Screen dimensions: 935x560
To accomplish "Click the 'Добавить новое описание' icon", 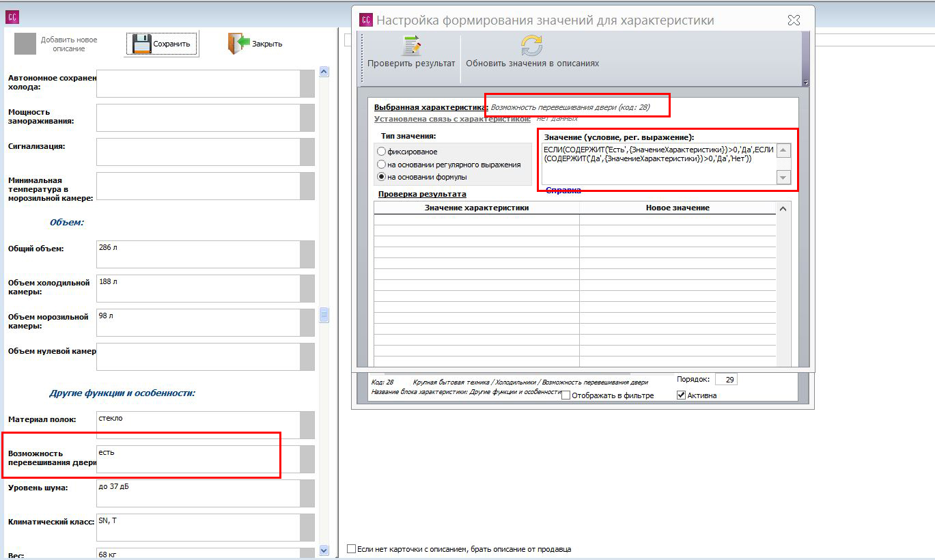I will 25,44.
